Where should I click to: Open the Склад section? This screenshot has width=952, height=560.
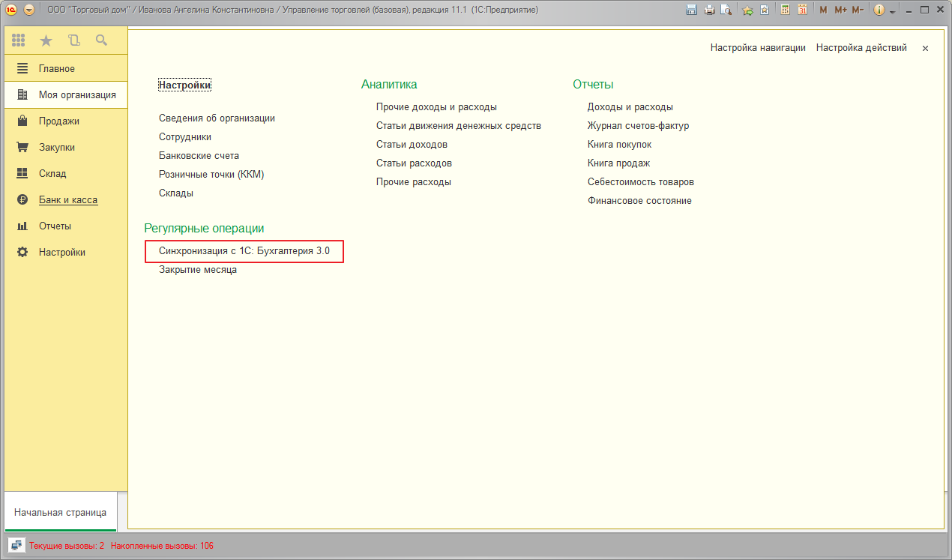tap(65, 173)
